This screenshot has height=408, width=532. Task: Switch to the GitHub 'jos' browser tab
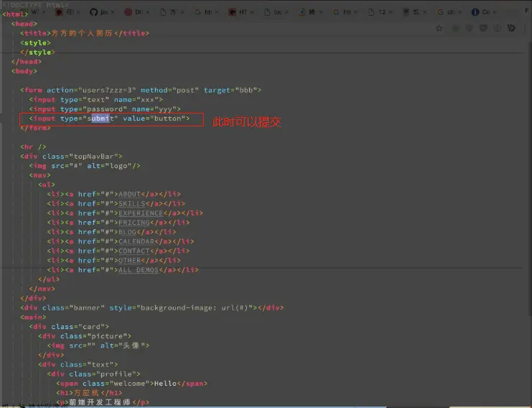pyautogui.click(x=101, y=12)
